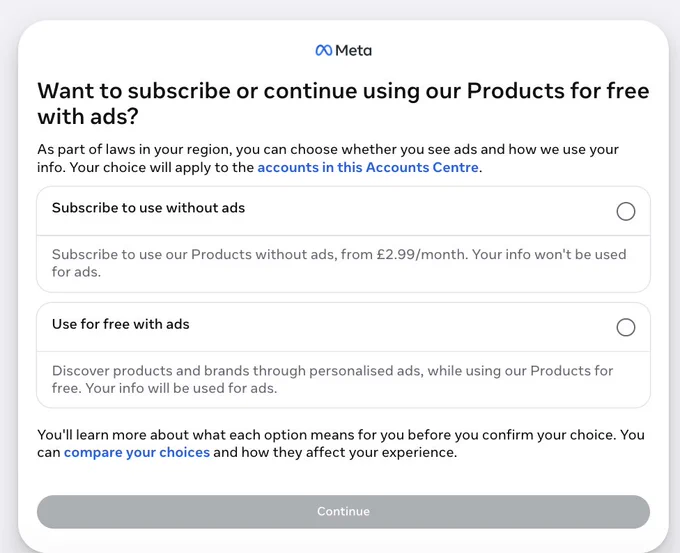
Task: Click the Meta infinity logo icon
Action: pos(324,51)
